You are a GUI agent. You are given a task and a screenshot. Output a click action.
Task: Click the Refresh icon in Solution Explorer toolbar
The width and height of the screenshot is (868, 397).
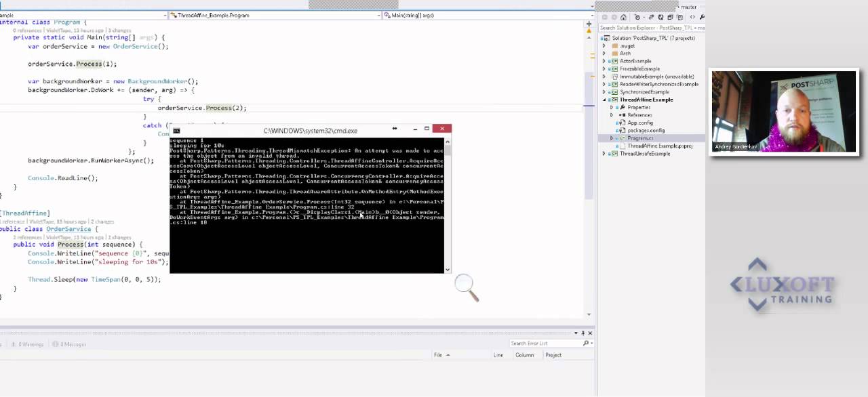click(660, 17)
